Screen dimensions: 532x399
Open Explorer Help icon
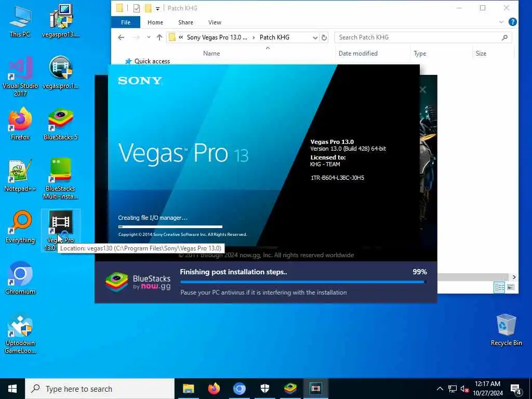pos(513,22)
